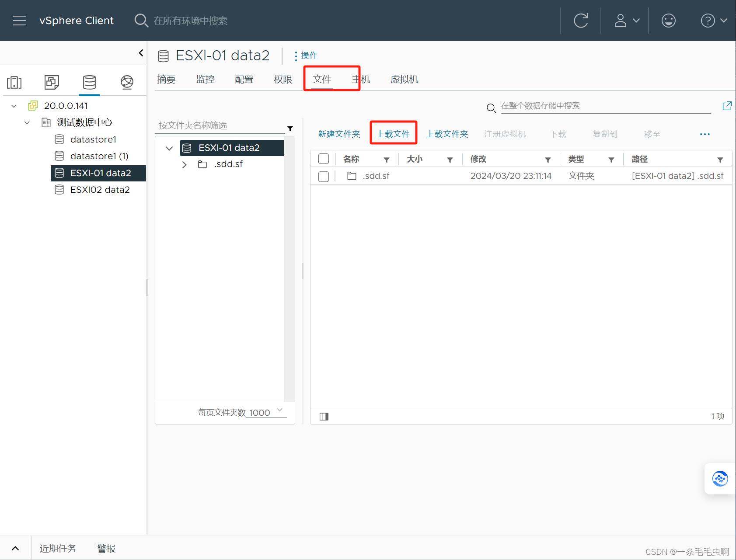Click the 上载文件 upload file button
Viewport: 736px width, 560px height.
pyautogui.click(x=393, y=134)
